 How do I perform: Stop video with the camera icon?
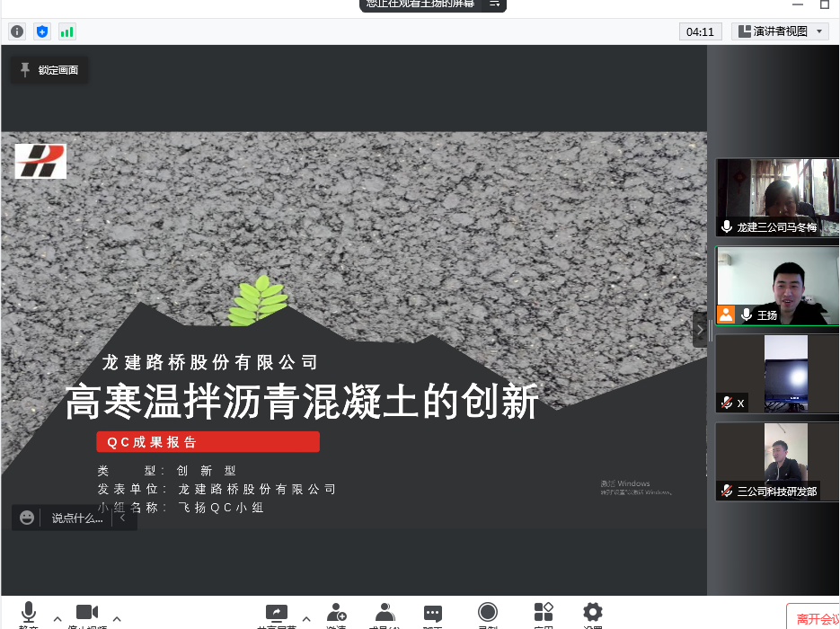(87, 614)
